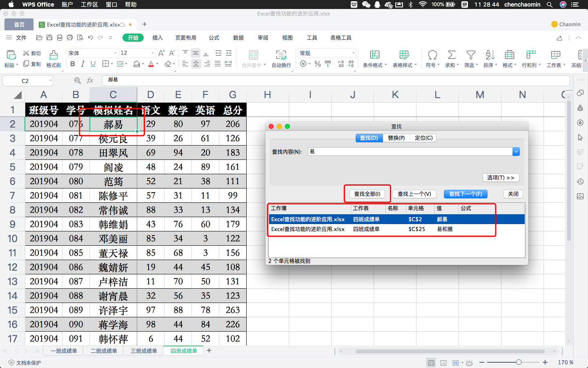Toggle underline formatting
This screenshot has width=588, height=368.
[x=93, y=64]
